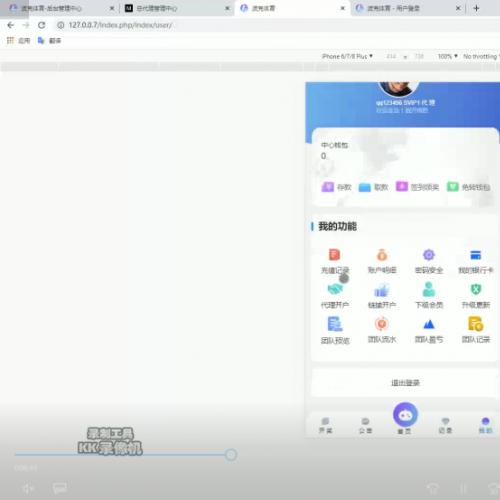Tap the blue 取款 withdraw icon
Viewport: 500px width, 500px height.
tap(364, 187)
